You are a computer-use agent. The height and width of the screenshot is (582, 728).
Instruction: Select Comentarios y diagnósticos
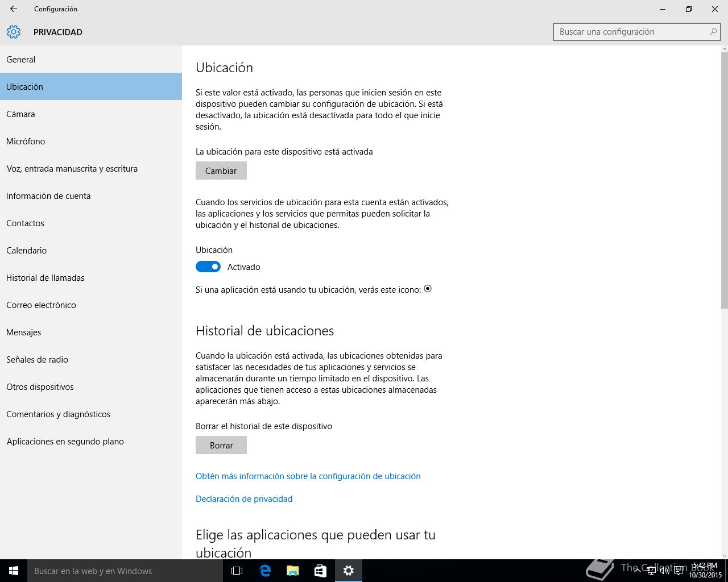pyautogui.click(x=91, y=414)
